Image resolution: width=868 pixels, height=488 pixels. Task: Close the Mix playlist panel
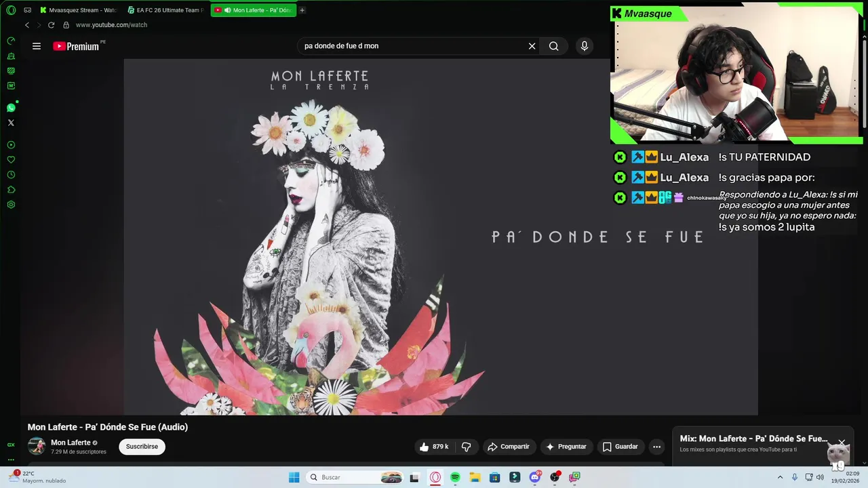coord(842,443)
